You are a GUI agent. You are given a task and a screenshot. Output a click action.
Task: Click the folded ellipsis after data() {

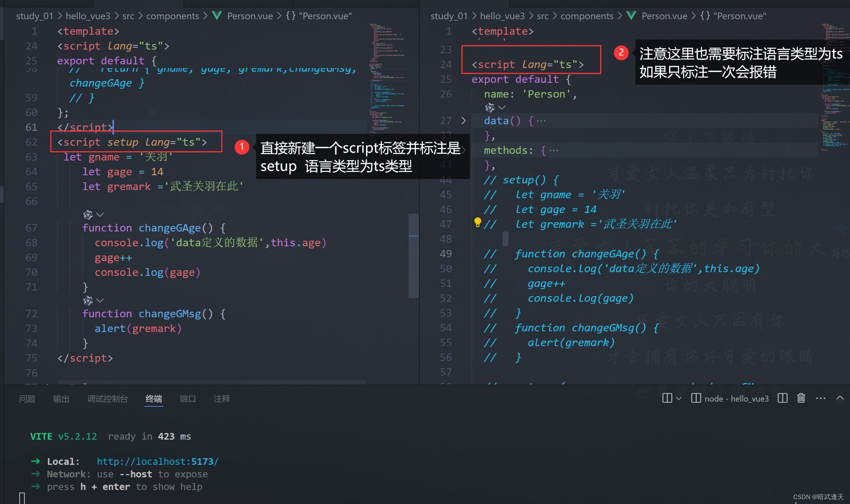(x=541, y=121)
